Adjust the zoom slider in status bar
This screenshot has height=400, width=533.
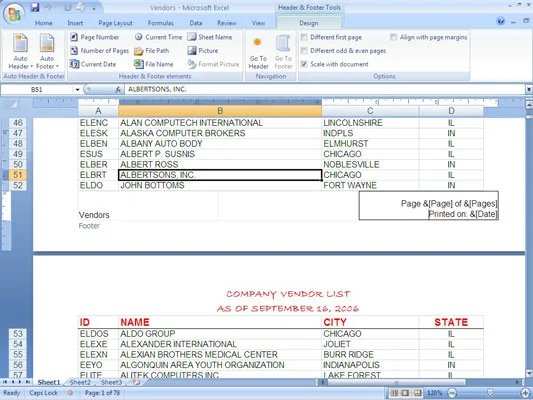[x=490, y=393]
